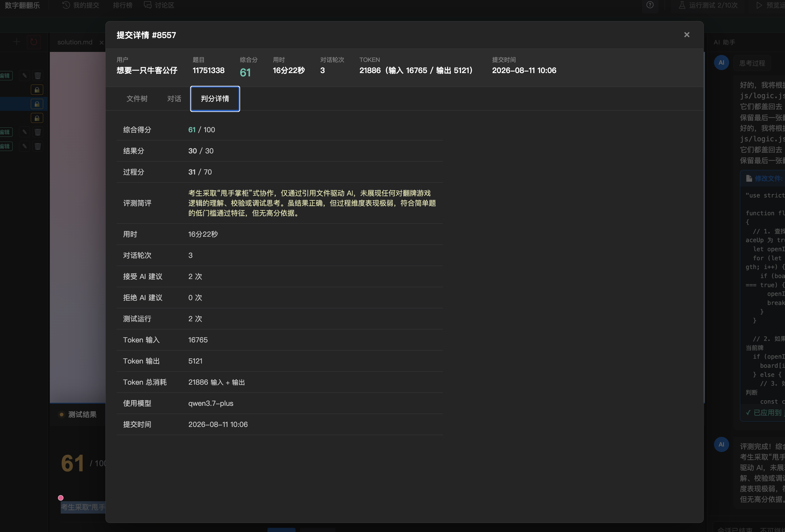Click the username 想要一只牛客公仔
The width and height of the screenshot is (785, 532).
[x=147, y=70]
